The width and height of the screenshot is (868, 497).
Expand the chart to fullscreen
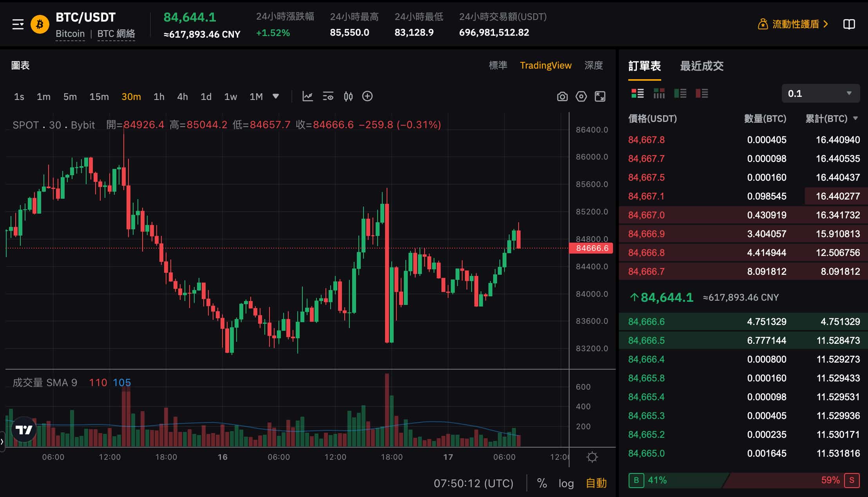600,96
